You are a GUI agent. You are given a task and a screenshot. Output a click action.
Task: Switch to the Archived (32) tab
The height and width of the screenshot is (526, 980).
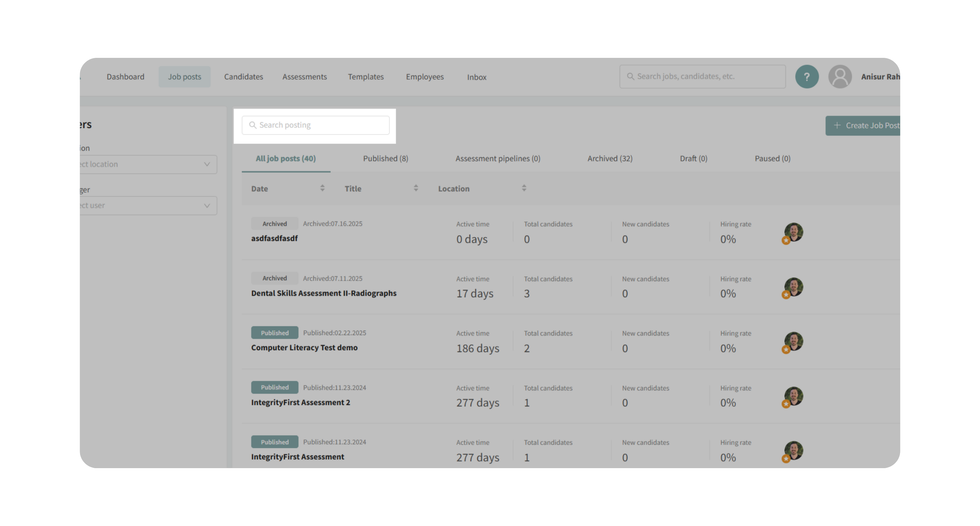point(610,158)
